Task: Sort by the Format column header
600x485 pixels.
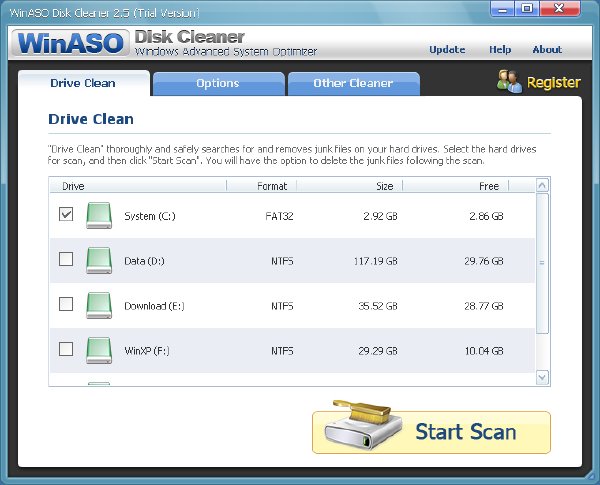Action: click(262, 186)
